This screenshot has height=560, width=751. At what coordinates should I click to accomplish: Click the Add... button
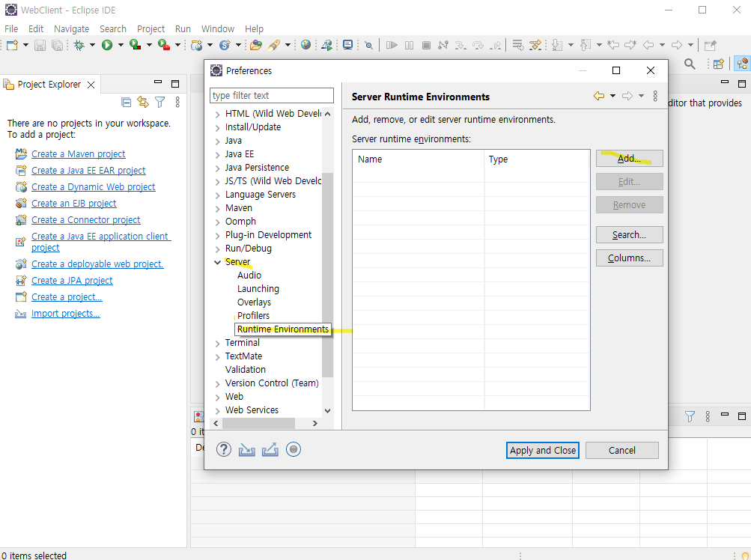[x=630, y=158]
